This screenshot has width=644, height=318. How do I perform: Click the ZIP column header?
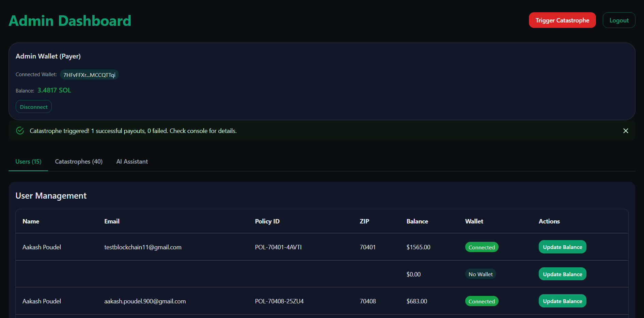coord(364,221)
